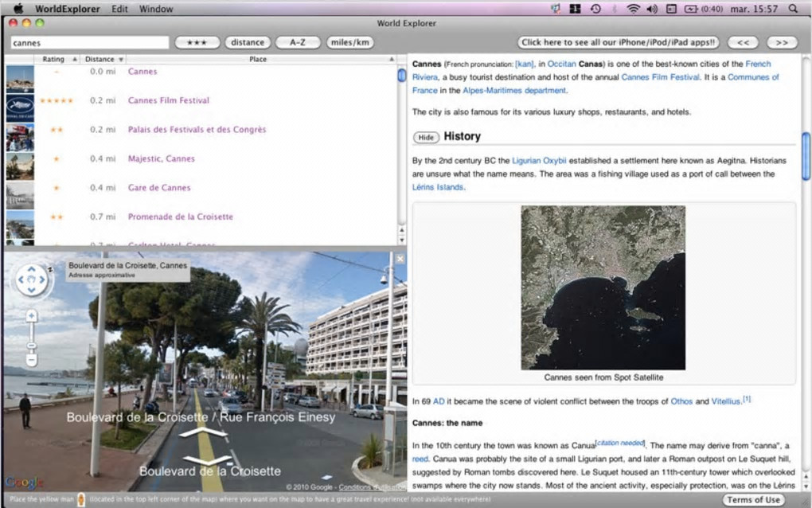The image size is (812, 508).
Task: Sort list by Rating column header
Action: coord(54,59)
